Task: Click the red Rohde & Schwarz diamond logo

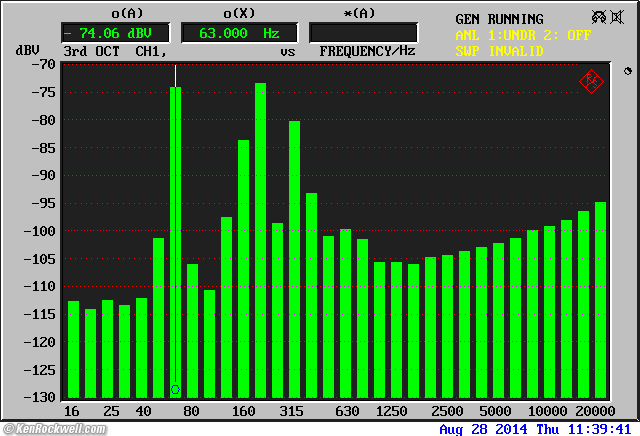Action: 591,82
